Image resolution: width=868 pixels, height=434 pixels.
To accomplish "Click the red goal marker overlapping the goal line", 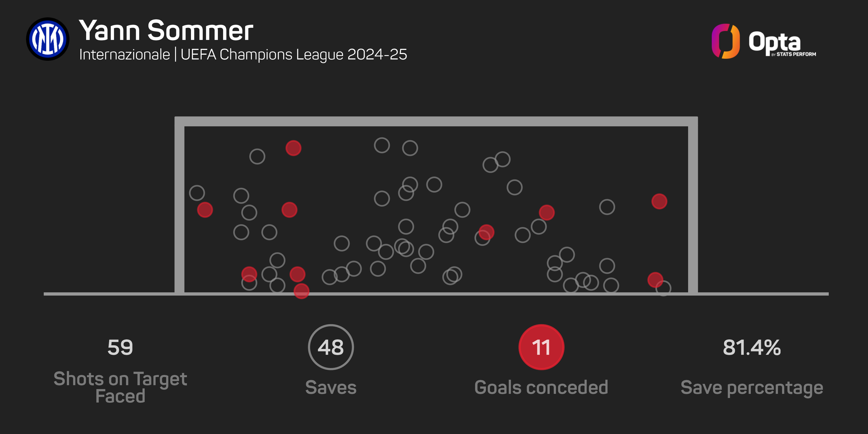I will [301, 291].
